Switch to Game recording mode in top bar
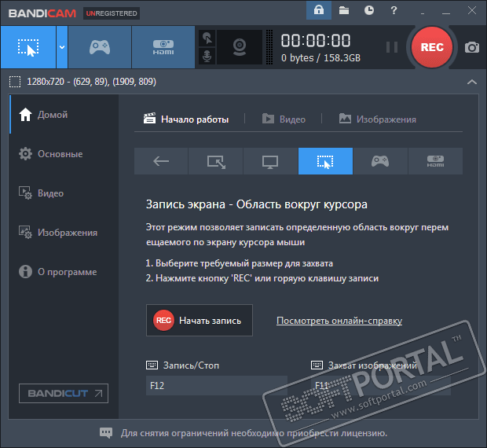487x448 pixels. pos(100,47)
